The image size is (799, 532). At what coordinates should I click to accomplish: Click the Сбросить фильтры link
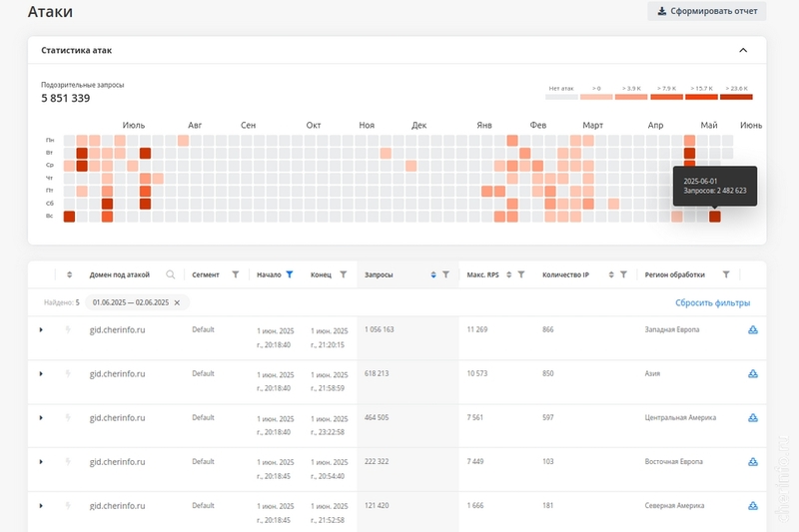coord(712,302)
